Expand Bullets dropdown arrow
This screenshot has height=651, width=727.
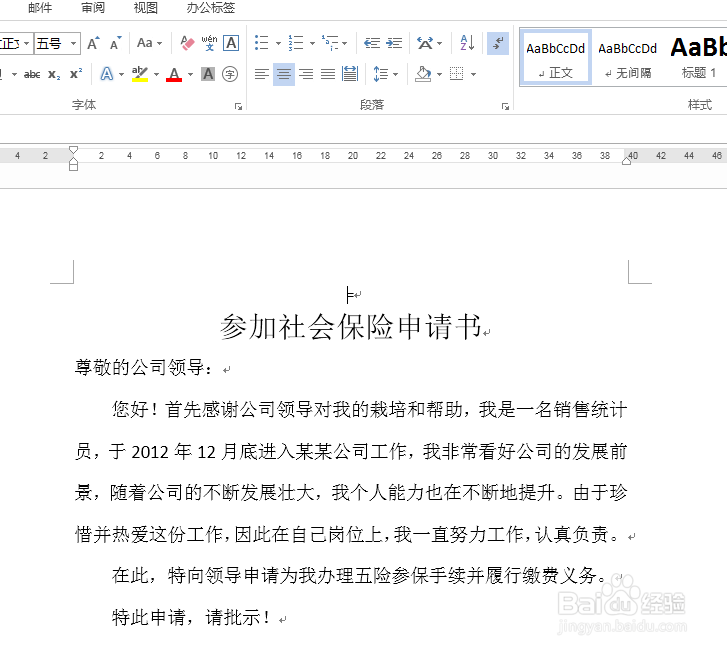pos(278,44)
